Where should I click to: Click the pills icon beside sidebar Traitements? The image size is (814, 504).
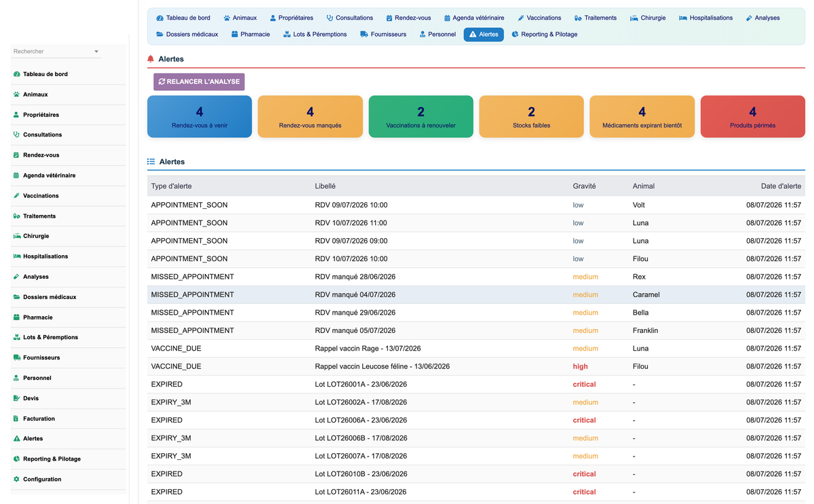point(16,216)
